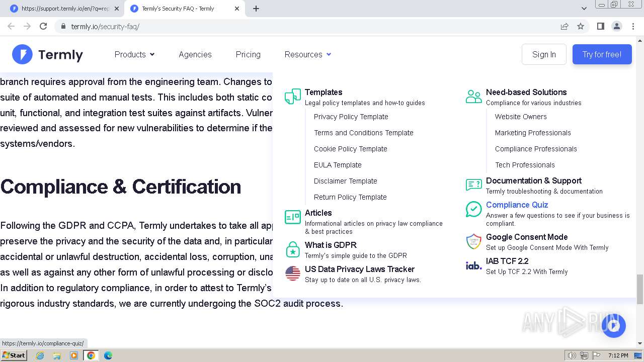The width and height of the screenshot is (644, 362).
Task: Open the floating chat widget button
Action: click(x=613, y=326)
